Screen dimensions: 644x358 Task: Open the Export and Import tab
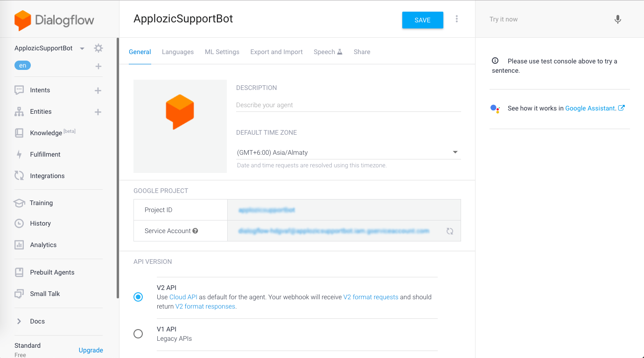pos(276,52)
